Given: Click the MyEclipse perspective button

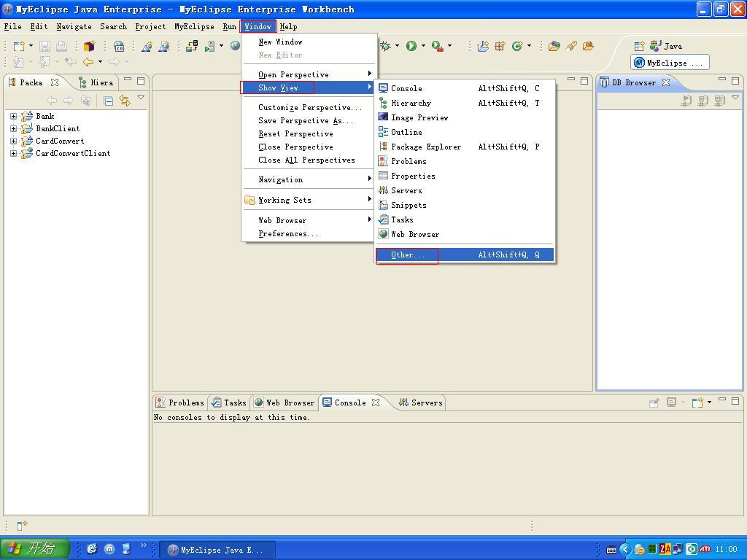Looking at the screenshot, I should pyautogui.click(x=670, y=63).
